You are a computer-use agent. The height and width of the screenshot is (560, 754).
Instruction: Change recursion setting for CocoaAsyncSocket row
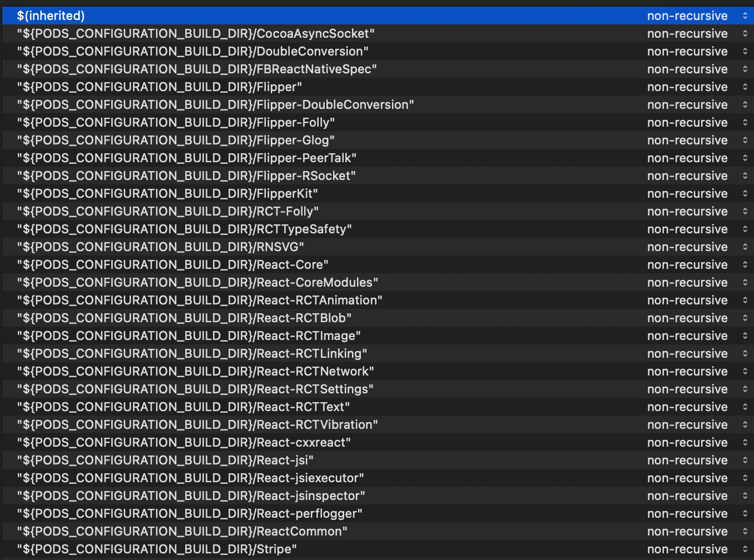click(x=698, y=33)
